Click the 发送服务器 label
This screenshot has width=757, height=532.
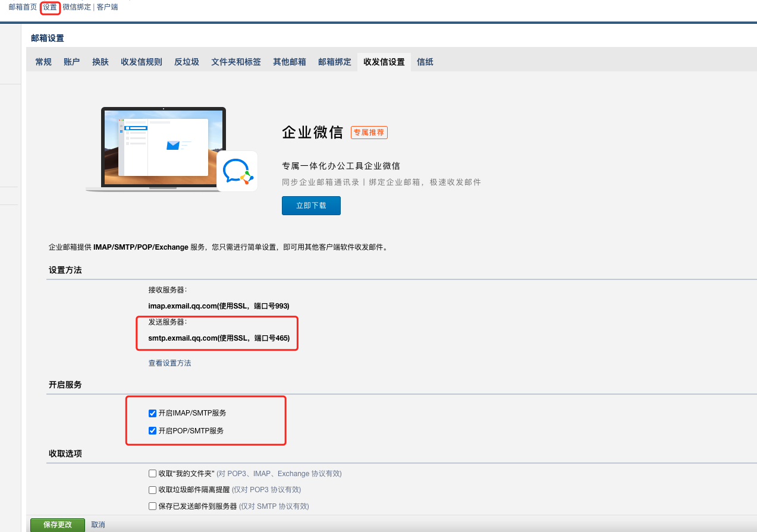(168, 322)
